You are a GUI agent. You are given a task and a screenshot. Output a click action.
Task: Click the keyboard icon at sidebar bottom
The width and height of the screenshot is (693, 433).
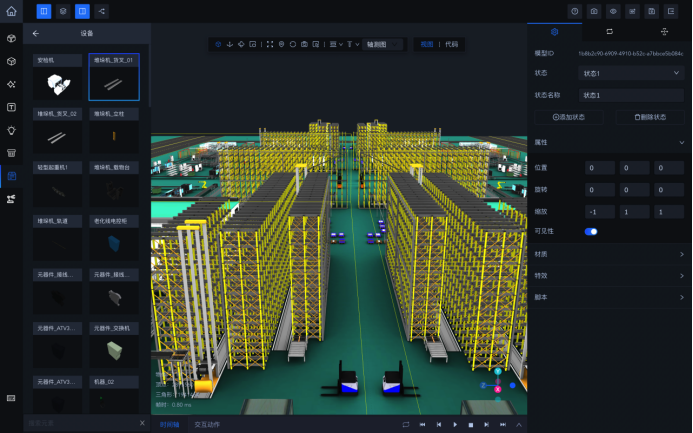(11, 398)
